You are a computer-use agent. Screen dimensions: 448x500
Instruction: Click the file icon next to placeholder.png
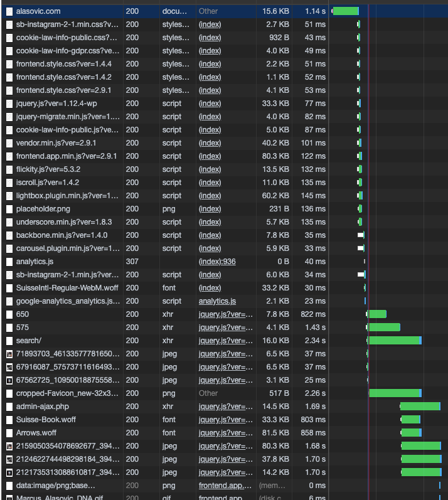9,209
